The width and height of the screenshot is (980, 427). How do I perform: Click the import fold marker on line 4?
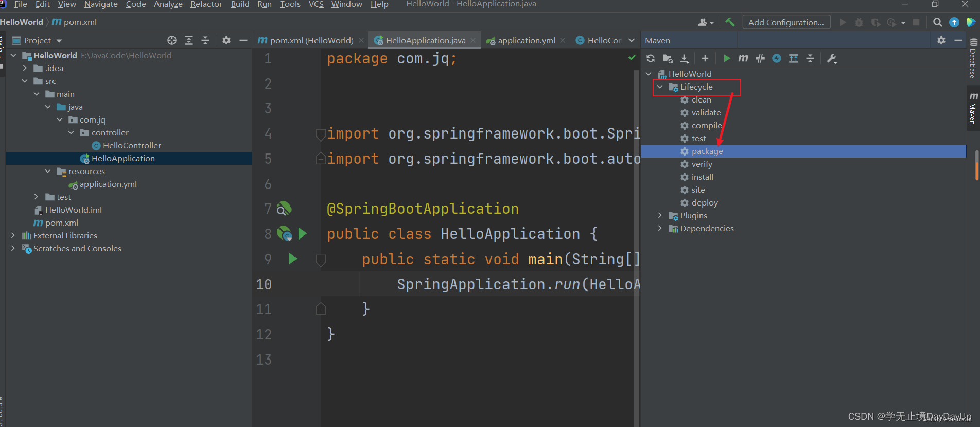[x=321, y=134]
